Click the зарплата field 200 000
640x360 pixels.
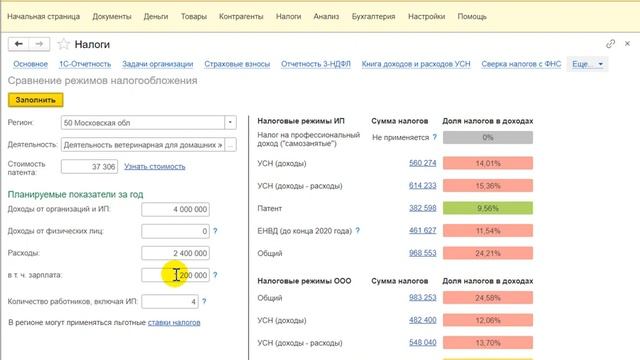click(176, 275)
